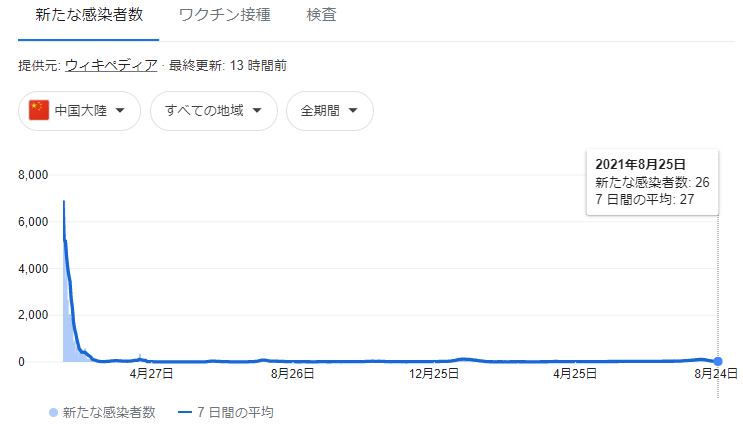Click the 新たな感染者数 legend dot
This screenshot has width=743, height=426.
(x=54, y=413)
